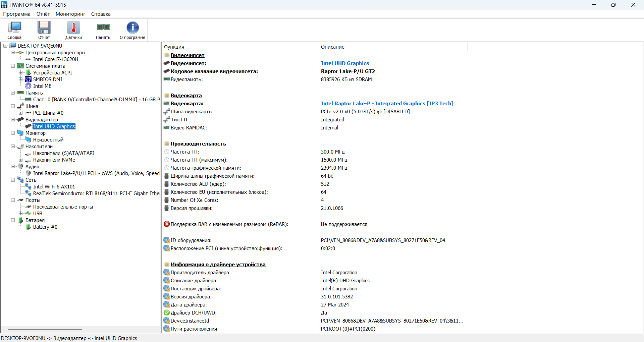The width and height of the screenshot is (644, 342).
Task: Click the network icon beside Intel Wi-Fi 6 AX101
Action: (28, 186)
